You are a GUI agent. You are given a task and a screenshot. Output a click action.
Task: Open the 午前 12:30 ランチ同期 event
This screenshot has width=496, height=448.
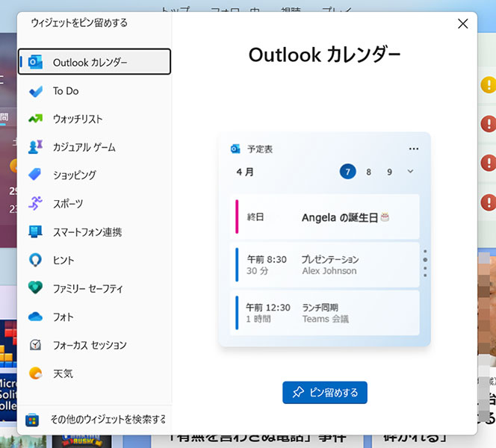point(325,313)
